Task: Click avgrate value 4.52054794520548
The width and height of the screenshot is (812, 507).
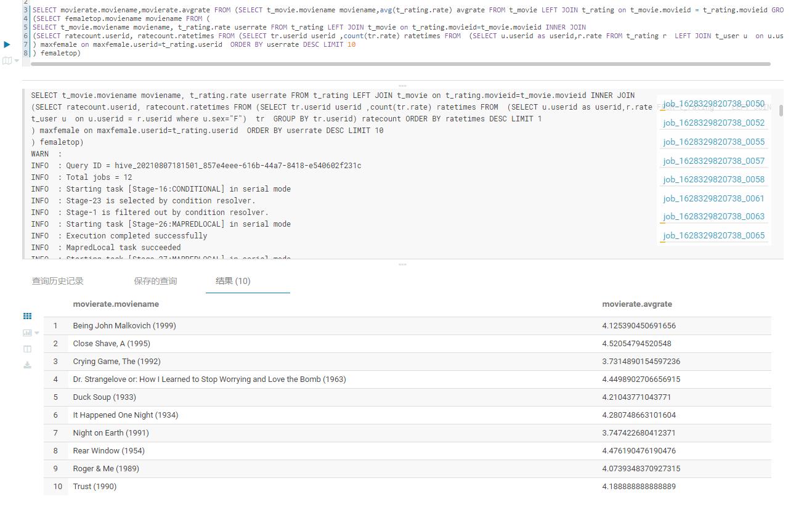Action: coord(636,343)
